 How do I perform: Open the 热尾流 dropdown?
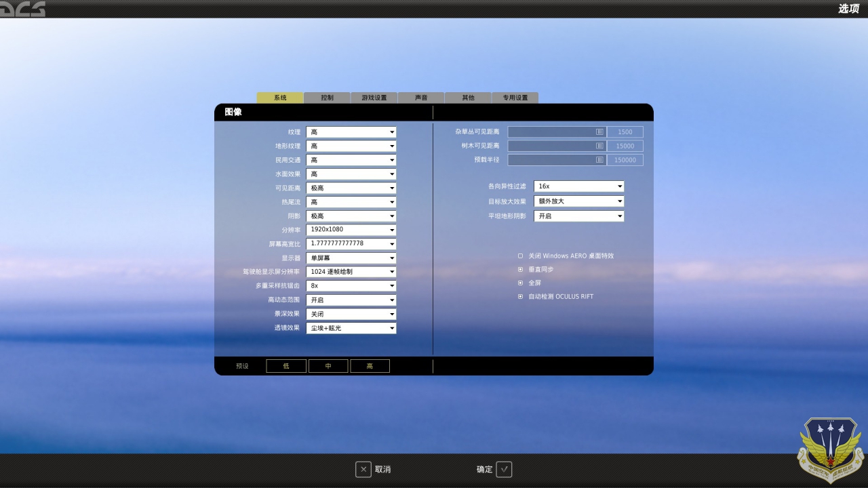coord(351,202)
